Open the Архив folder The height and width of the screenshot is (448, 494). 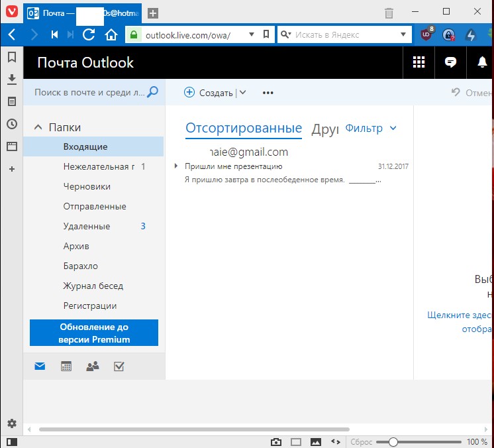93,246
